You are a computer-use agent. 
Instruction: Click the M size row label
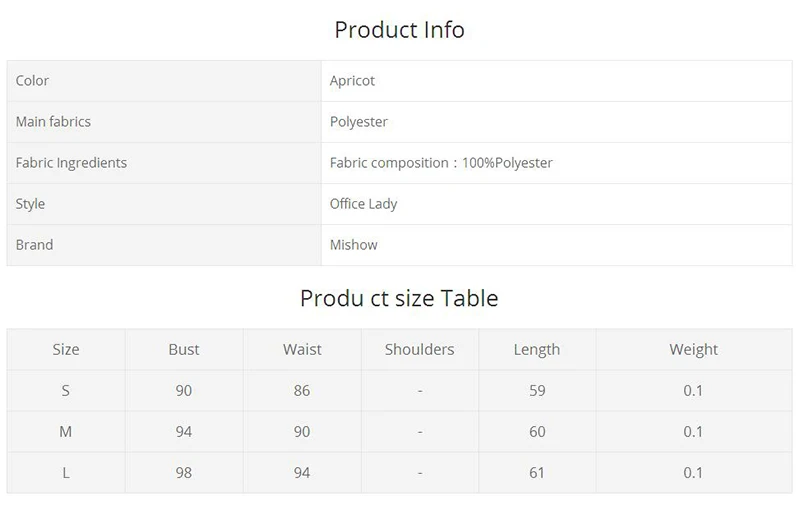click(x=66, y=432)
